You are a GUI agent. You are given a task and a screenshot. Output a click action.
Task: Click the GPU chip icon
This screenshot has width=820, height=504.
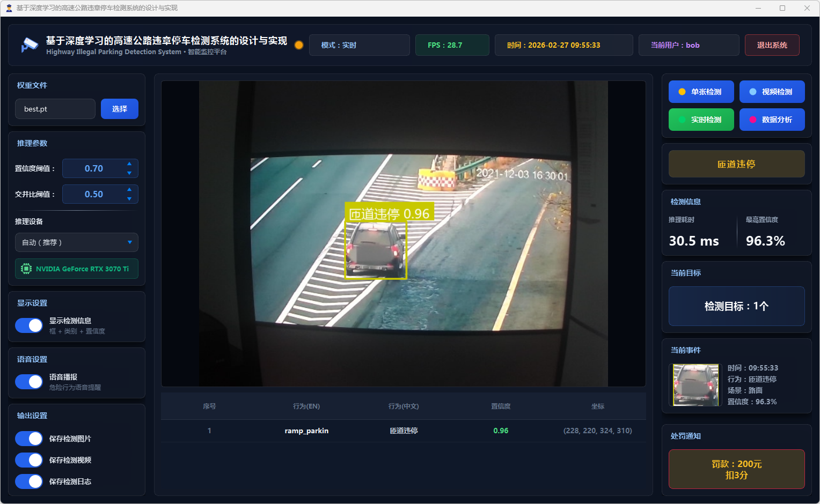pyautogui.click(x=26, y=269)
